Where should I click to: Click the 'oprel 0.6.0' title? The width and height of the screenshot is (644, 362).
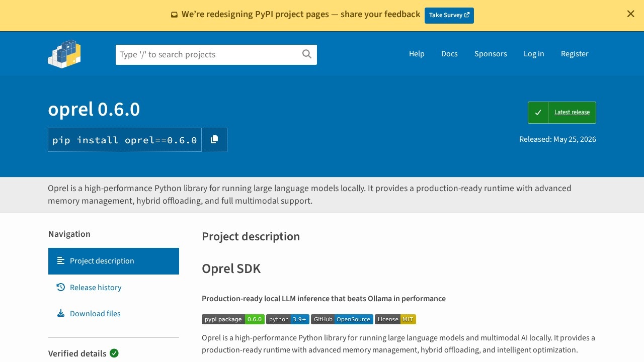[94, 109]
